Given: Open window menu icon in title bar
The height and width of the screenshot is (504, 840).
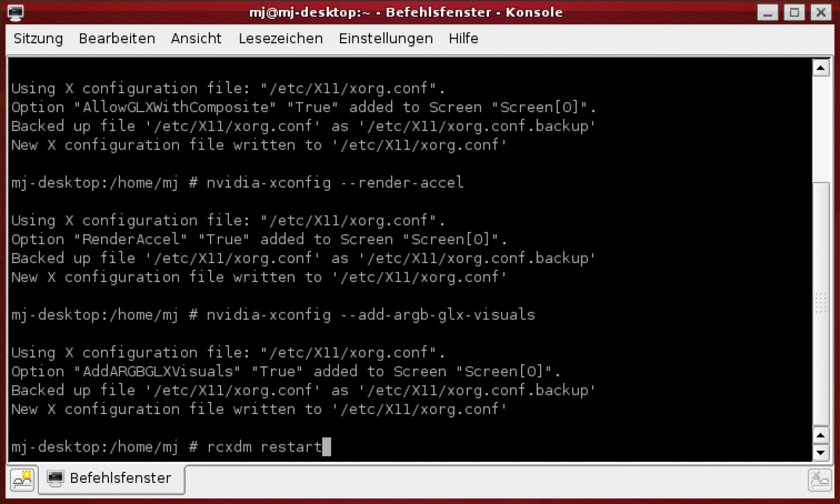Looking at the screenshot, I should [x=16, y=12].
